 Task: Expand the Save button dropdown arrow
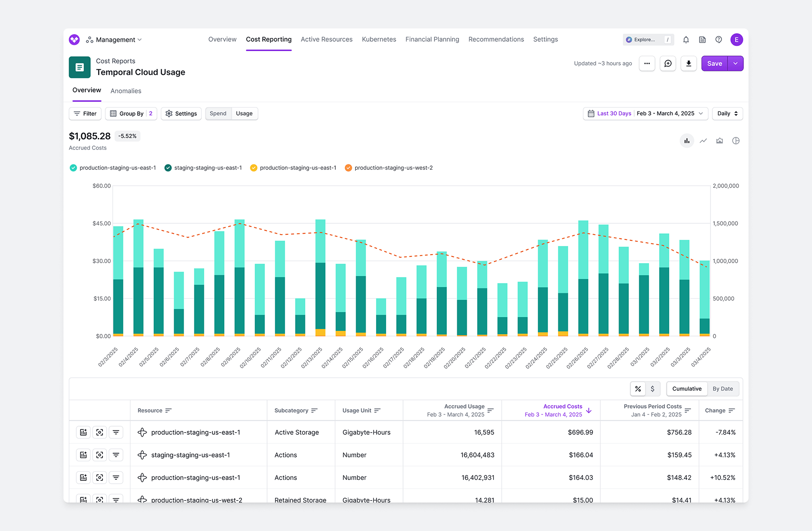[735, 64]
